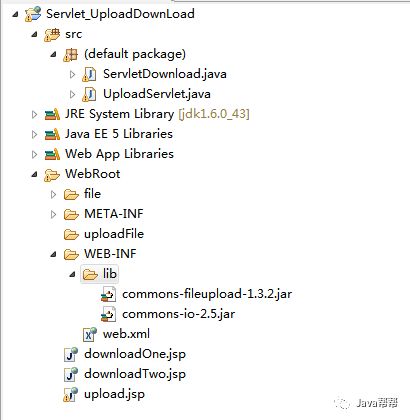The width and height of the screenshot is (410, 420).
Task: Collapse the src folder node
Action: coord(34,34)
